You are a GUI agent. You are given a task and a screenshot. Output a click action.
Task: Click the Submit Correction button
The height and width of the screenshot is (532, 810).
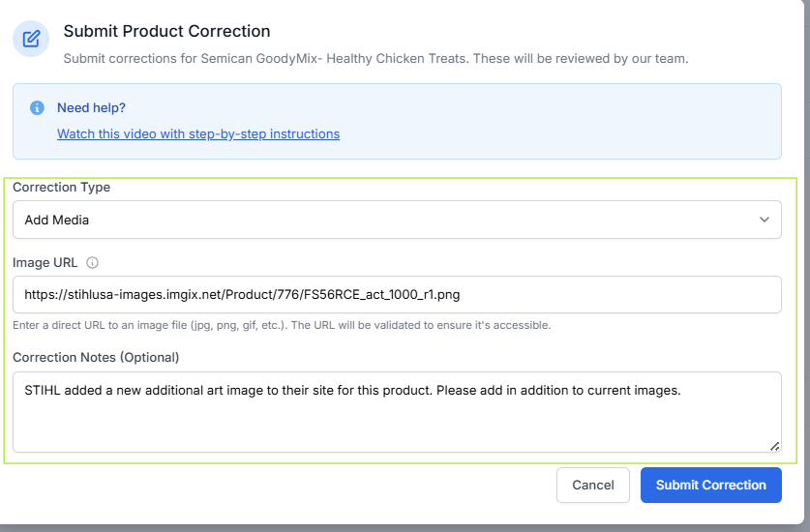710,486
